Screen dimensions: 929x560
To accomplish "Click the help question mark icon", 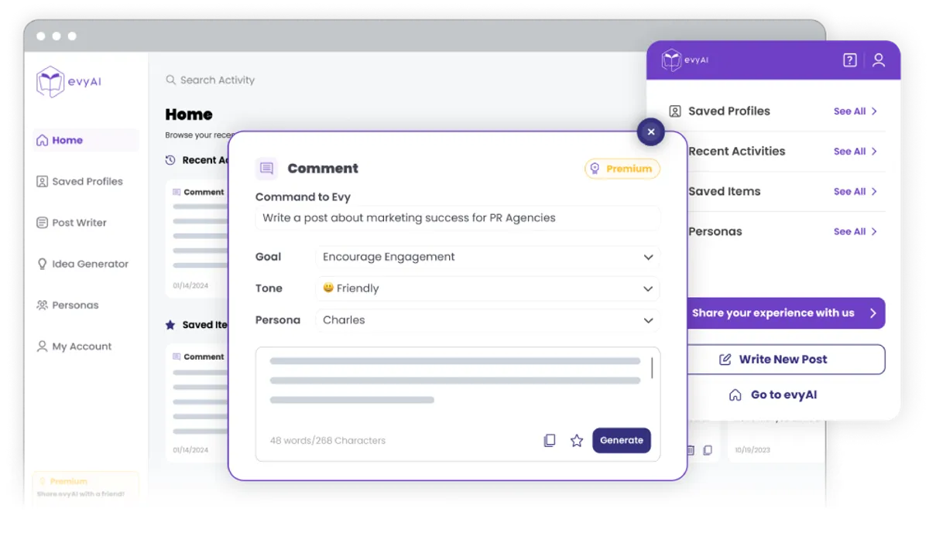I will click(x=850, y=60).
